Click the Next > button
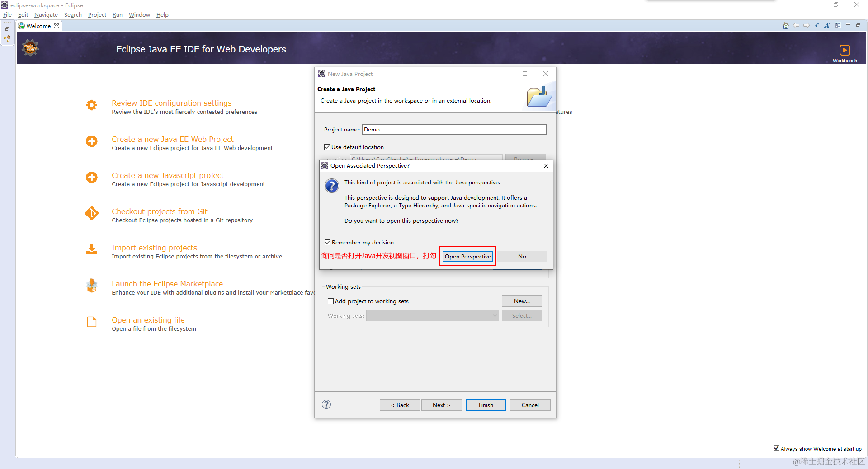The height and width of the screenshot is (469, 868). pos(441,405)
